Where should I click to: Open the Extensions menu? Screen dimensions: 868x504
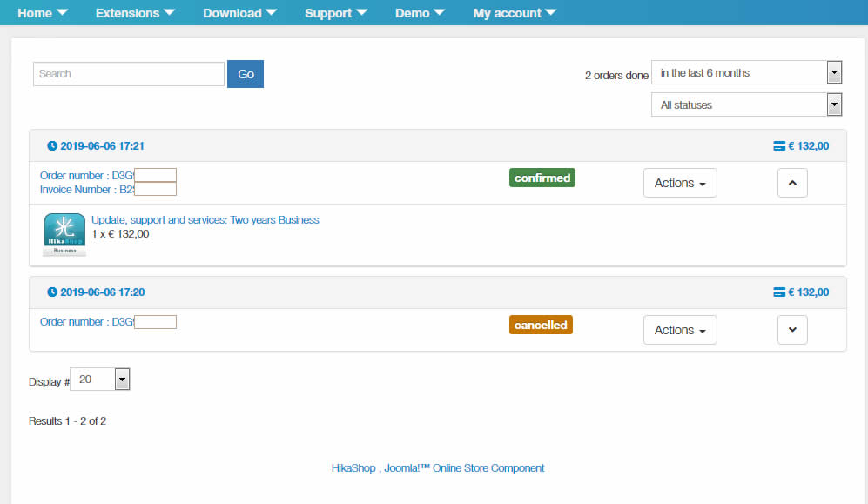(x=135, y=13)
